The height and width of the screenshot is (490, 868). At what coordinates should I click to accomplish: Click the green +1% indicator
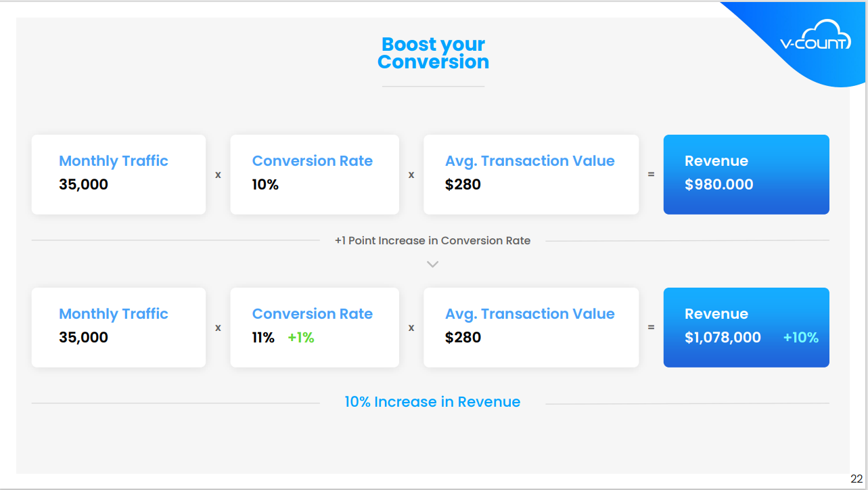pyautogui.click(x=301, y=338)
